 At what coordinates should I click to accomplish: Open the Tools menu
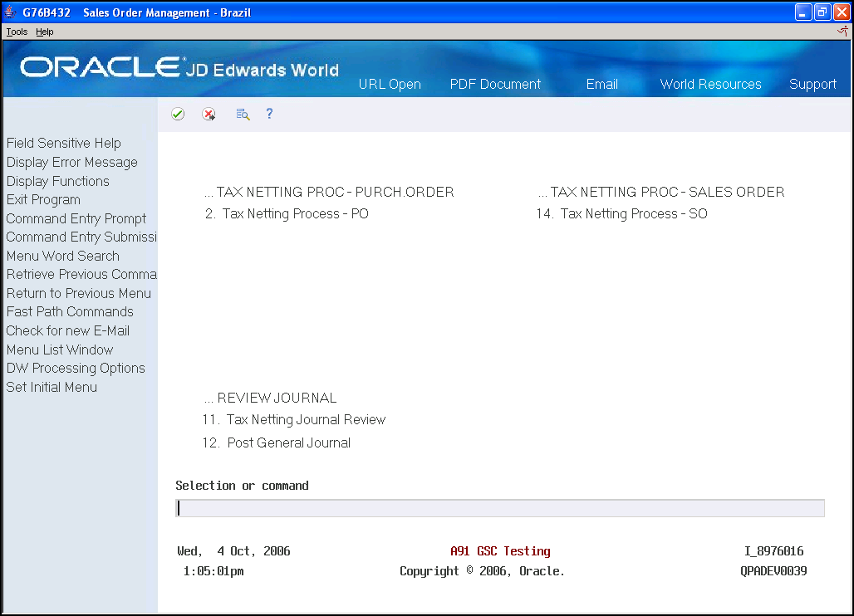pyautogui.click(x=17, y=32)
